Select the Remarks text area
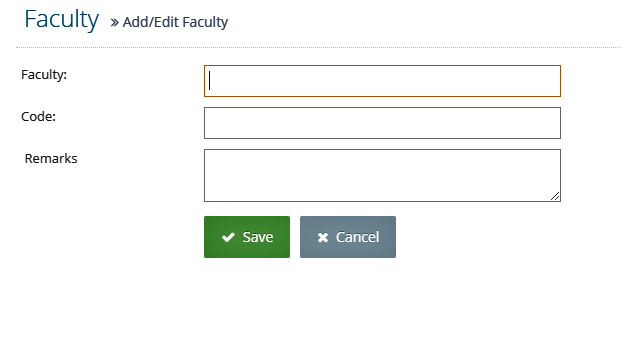628x360 pixels. point(382,175)
